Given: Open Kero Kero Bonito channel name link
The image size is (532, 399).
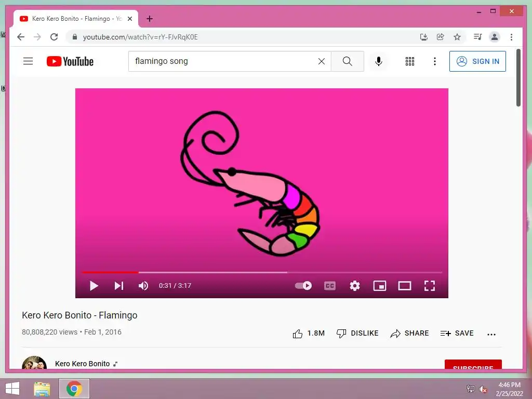Looking at the screenshot, I should 83,364.
